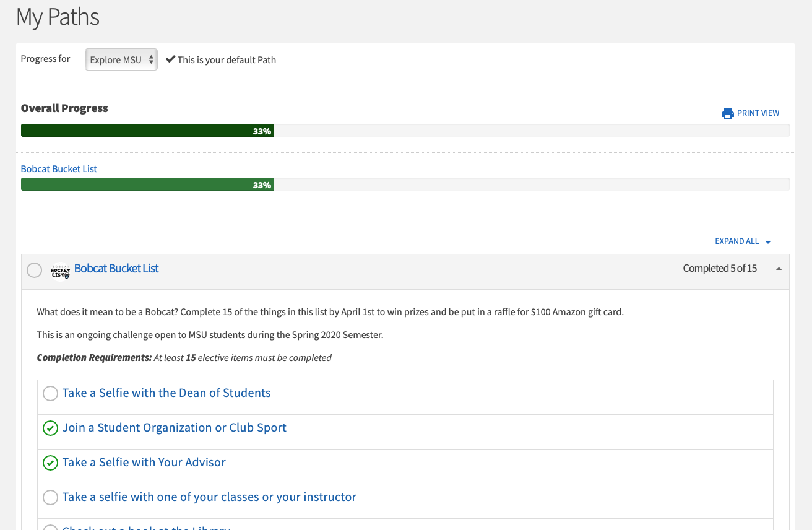Click the Overall Progress label
The image size is (812, 530).
64,108
